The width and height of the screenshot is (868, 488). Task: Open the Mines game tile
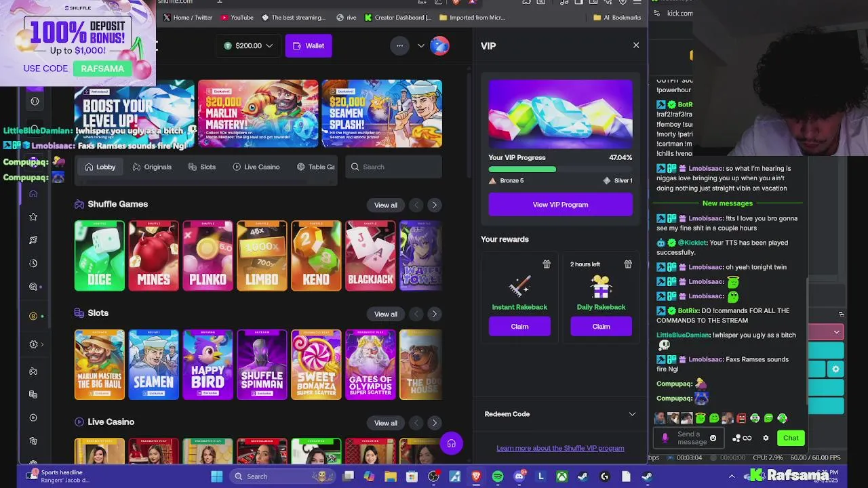pyautogui.click(x=154, y=256)
